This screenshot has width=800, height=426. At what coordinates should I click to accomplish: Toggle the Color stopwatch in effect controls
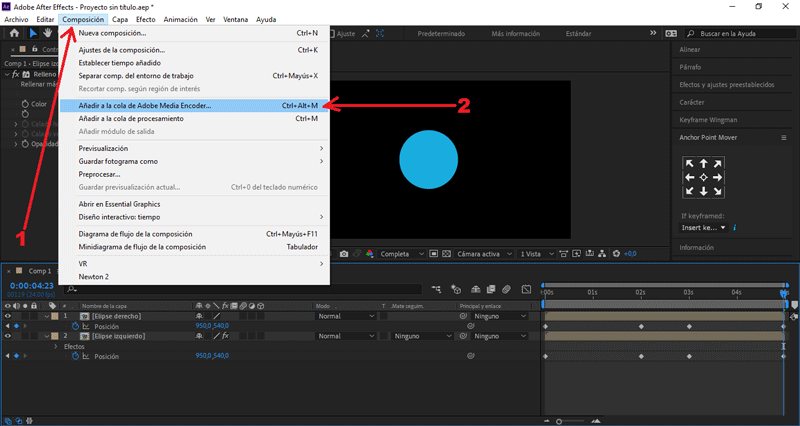pos(25,104)
